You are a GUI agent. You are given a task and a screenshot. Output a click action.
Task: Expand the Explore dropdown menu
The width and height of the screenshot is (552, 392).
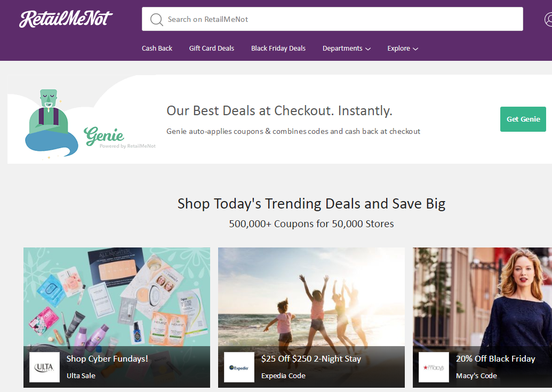pos(403,49)
